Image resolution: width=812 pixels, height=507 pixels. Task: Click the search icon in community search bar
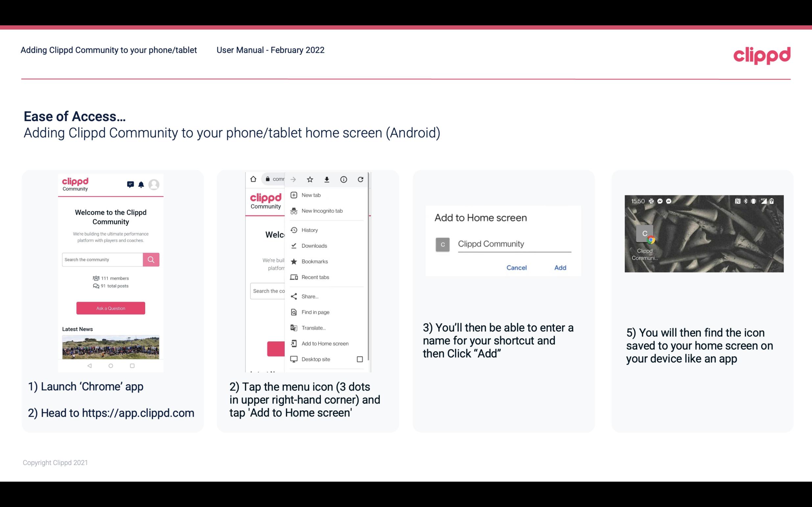click(150, 259)
